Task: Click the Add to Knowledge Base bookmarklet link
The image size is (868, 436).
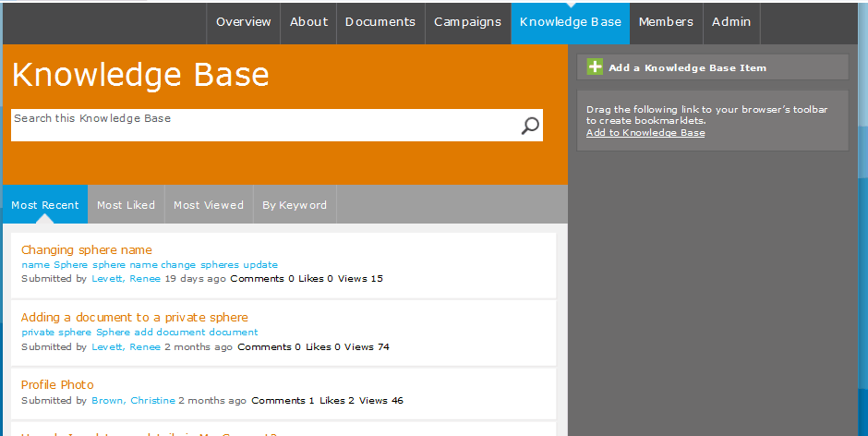Action: coord(645,132)
